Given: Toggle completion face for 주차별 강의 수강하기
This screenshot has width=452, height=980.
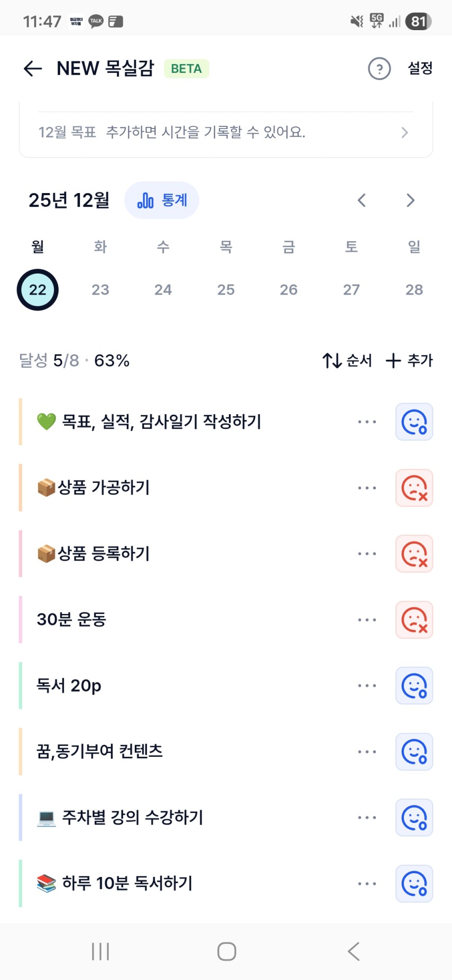Looking at the screenshot, I should (414, 818).
